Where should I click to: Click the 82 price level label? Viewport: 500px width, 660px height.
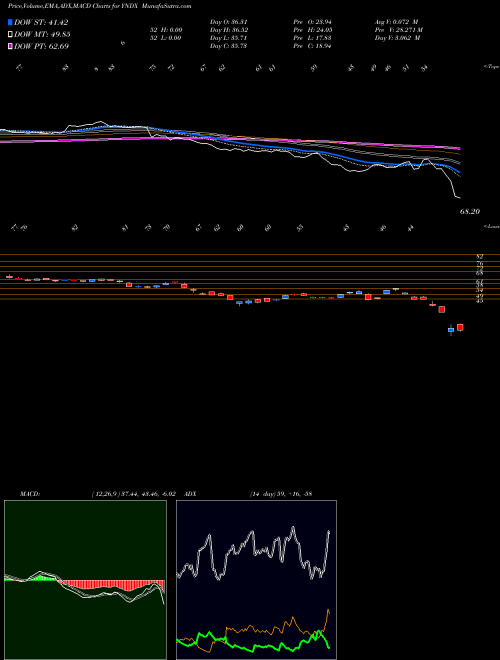click(x=480, y=256)
